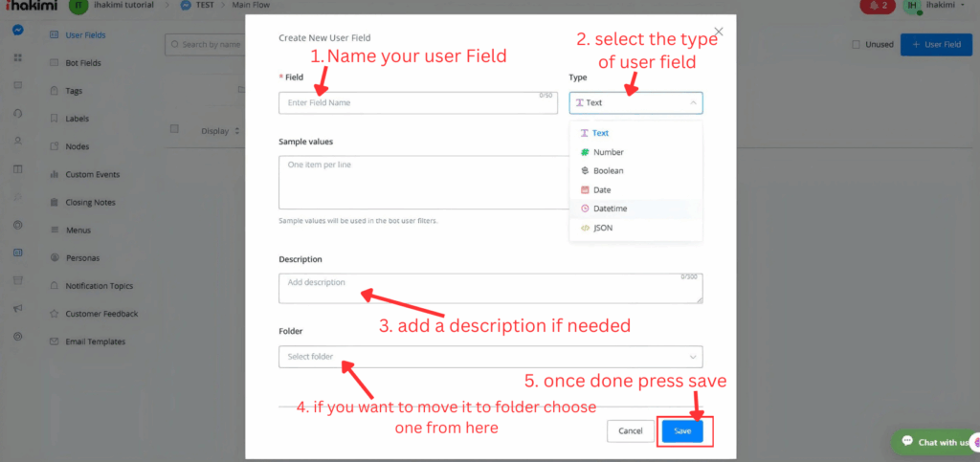The image size is (980, 462).
Task: Click the Email Templates envelope icon
Action: coord(54,341)
